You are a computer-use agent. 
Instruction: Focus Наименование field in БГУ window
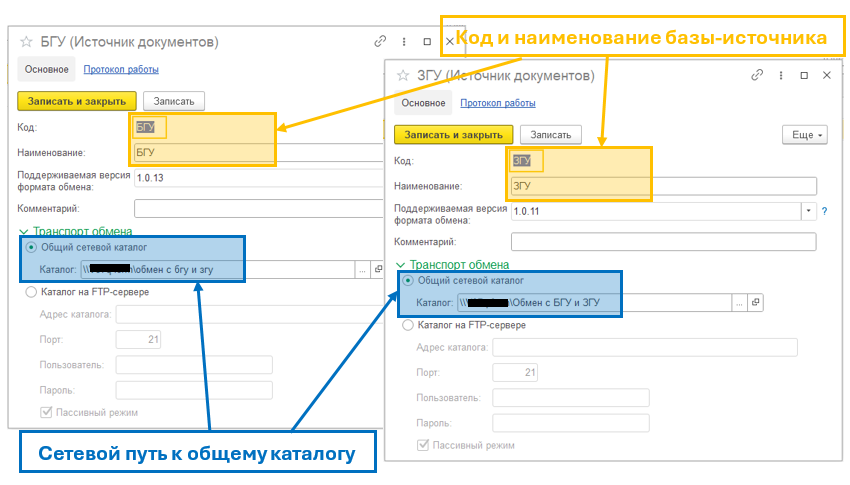pyautogui.click(x=259, y=153)
